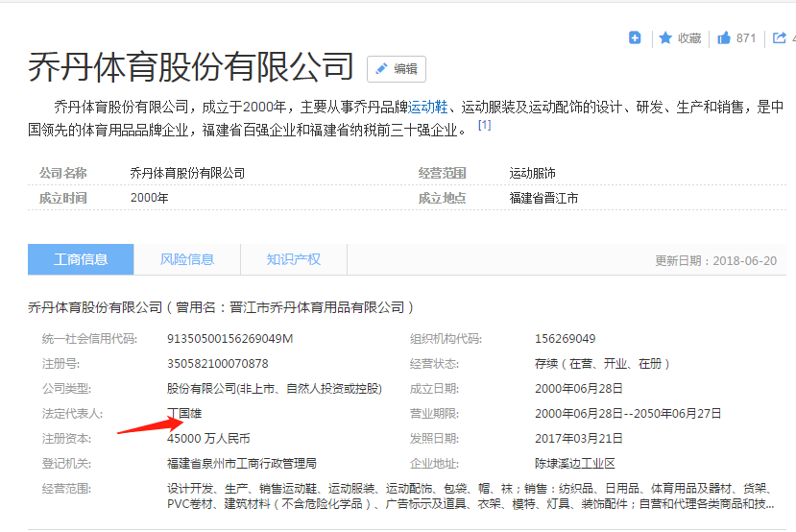Click organization code 156269049
Screen dimensions: 796x532
[x=565, y=339]
